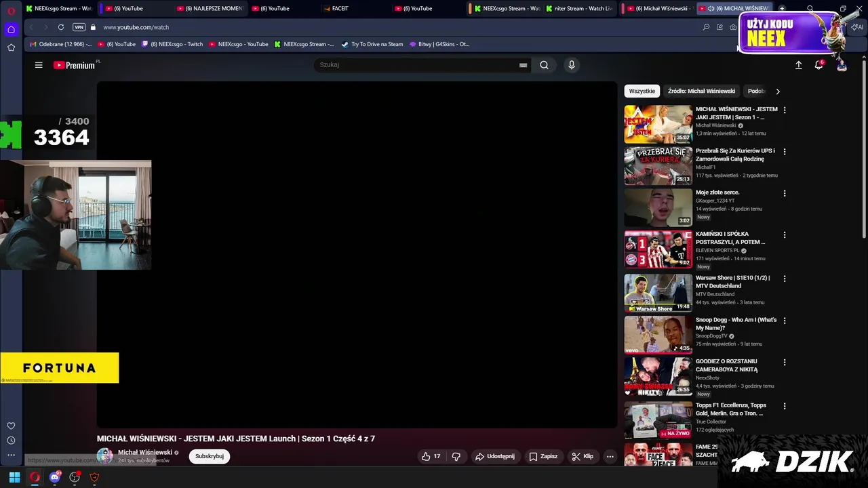Like the video with thumbs up
The width and height of the screenshot is (868, 488).
pyautogui.click(x=431, y=456)
